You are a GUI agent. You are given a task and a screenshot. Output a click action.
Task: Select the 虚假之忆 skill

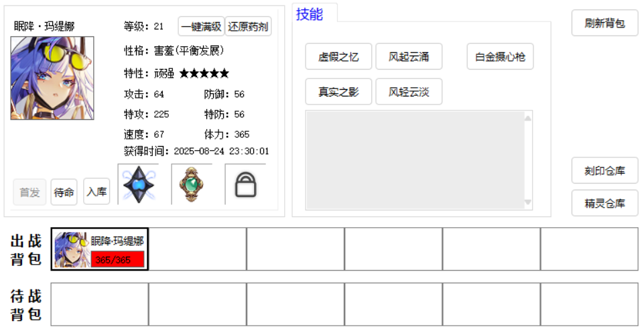[338, 57]
